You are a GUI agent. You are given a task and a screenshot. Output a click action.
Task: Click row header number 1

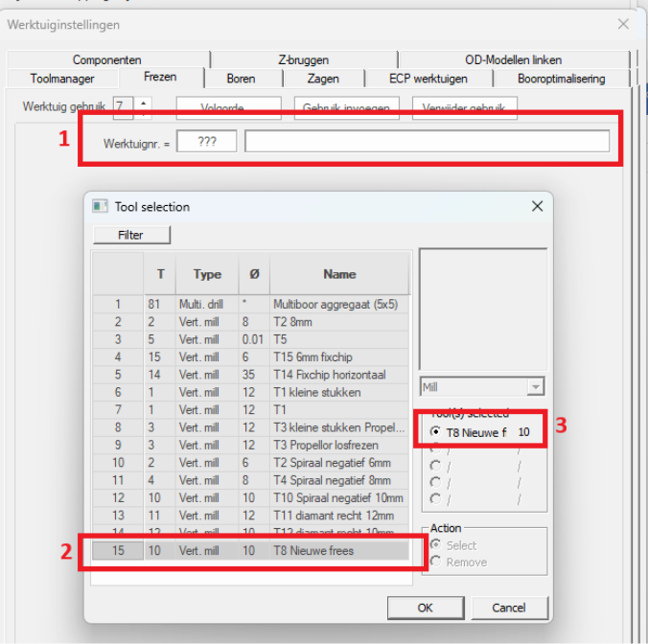118,305
